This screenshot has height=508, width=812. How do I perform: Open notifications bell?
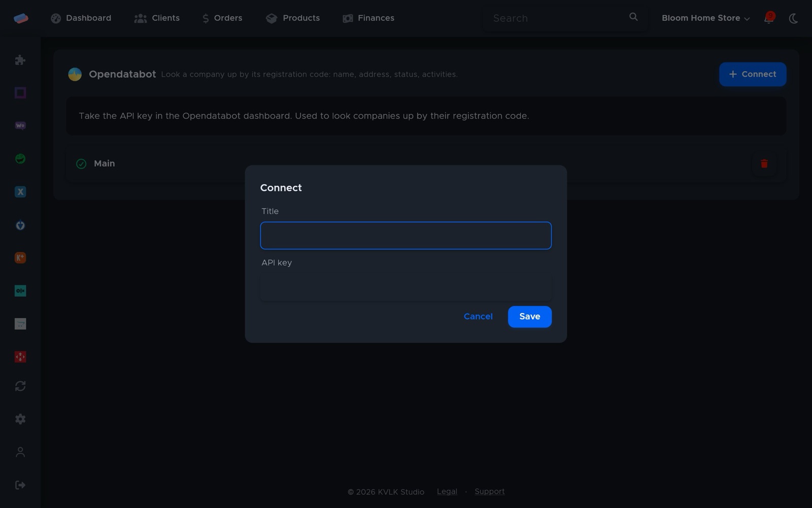pyautogui.click(x=769, y=18)
